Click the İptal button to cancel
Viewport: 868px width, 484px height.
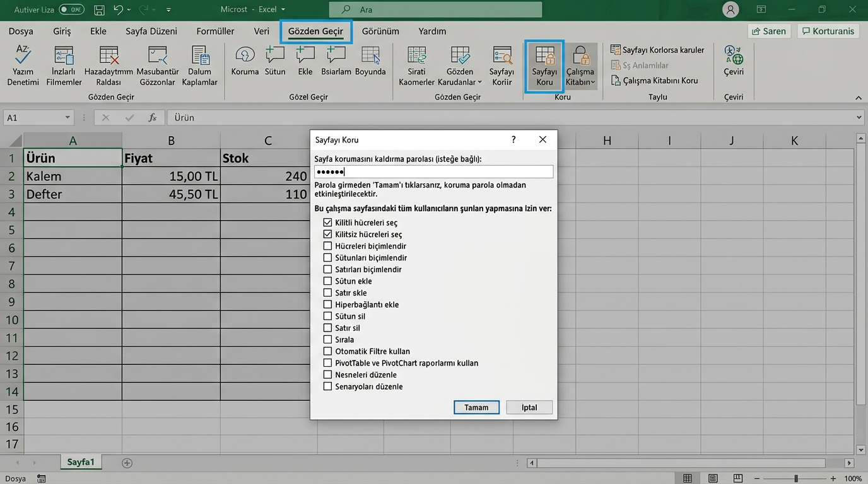coord(529,408)
